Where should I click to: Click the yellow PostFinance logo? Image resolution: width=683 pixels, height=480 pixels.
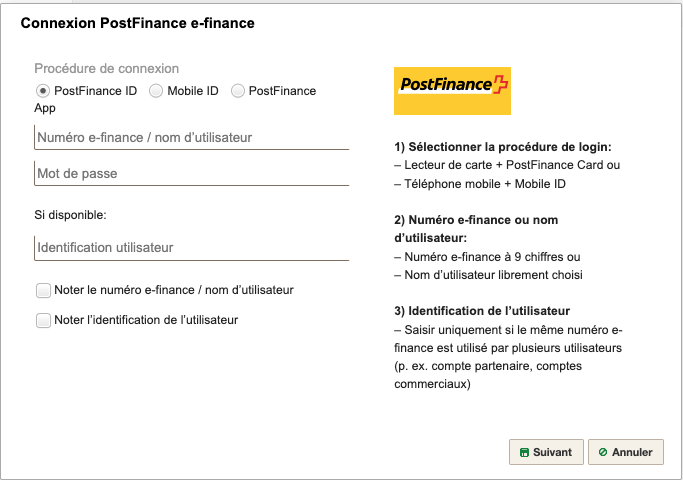coord(452,91)
